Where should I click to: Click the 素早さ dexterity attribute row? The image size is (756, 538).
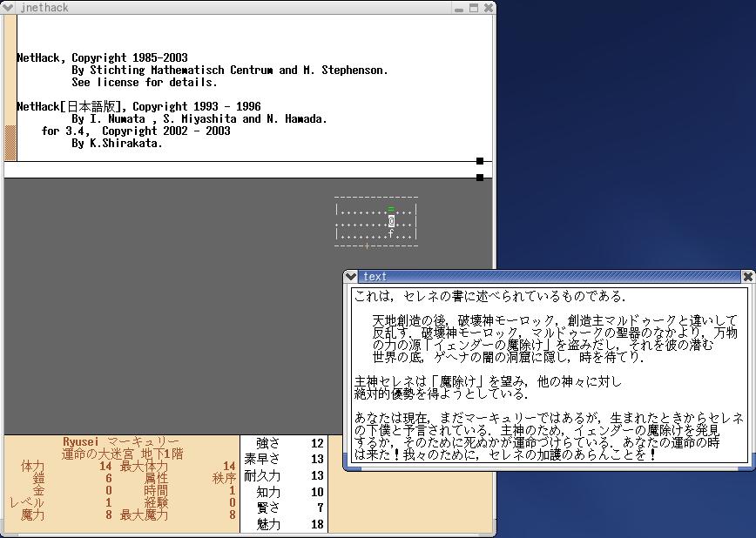coord(284,459)
